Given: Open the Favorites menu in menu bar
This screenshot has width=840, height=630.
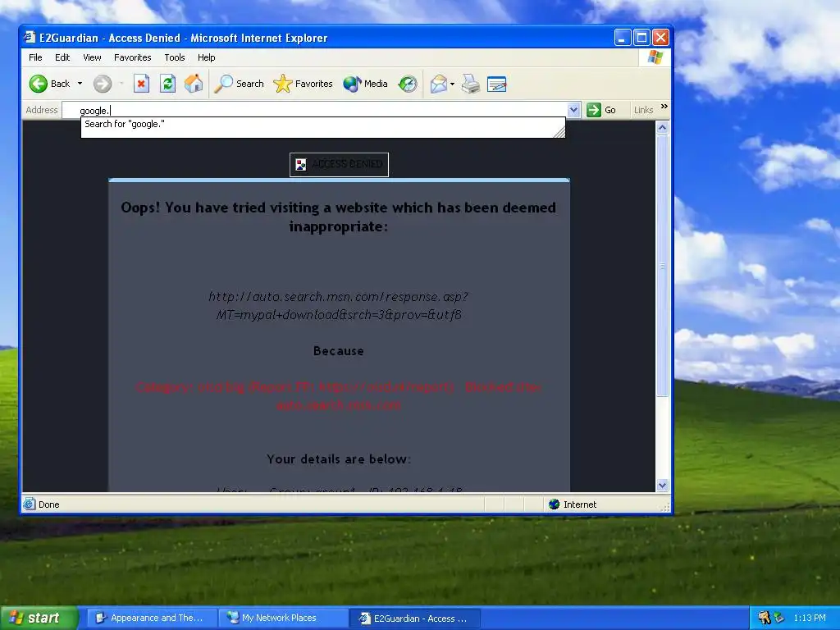Looking at the screenshot, I should coord(132,57).
